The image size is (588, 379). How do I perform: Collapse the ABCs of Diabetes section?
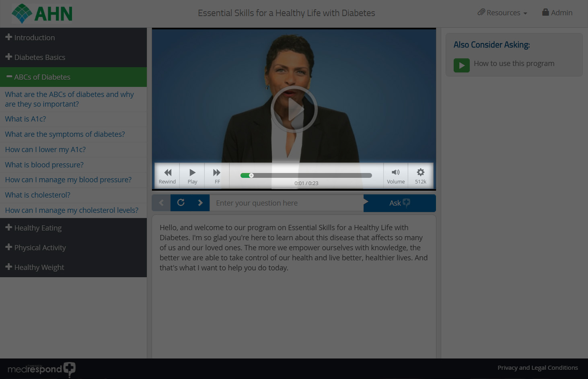(42, 77)
